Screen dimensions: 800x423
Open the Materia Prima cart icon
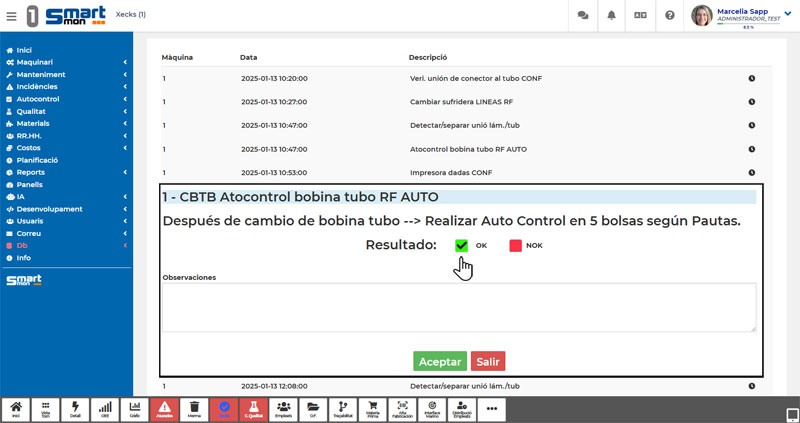pyautogui.click(x=373, y=409)
